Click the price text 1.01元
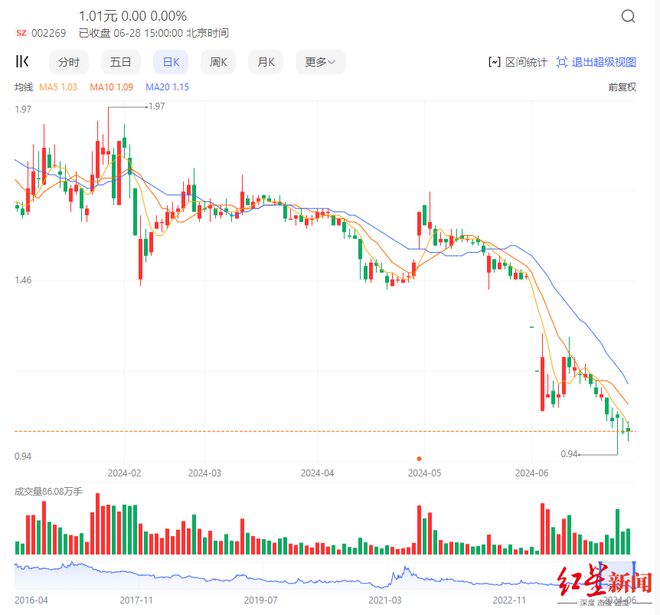The width and height of the screenshot is (660, 615). (x=98, y=16)
